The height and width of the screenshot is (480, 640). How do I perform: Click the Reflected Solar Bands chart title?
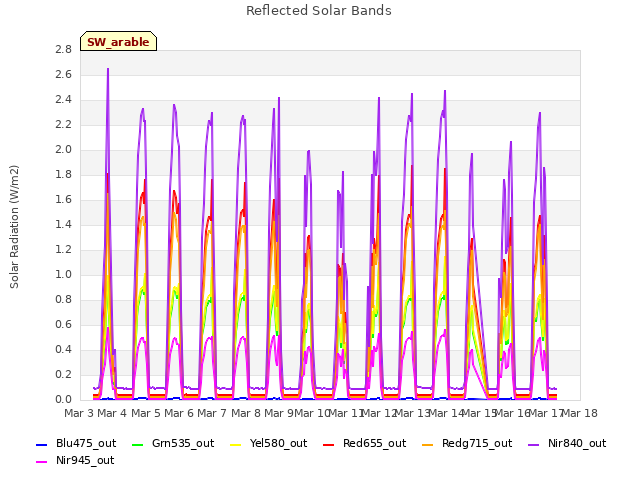point(319,11)
